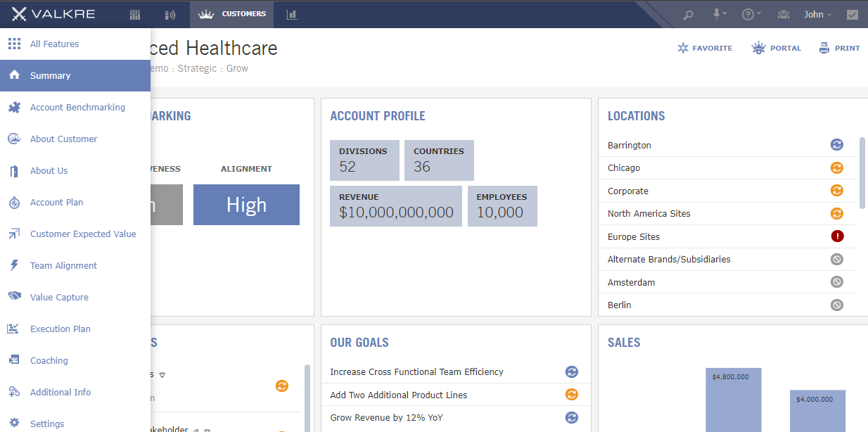Click the team people icon in top bar

[784, 14]
